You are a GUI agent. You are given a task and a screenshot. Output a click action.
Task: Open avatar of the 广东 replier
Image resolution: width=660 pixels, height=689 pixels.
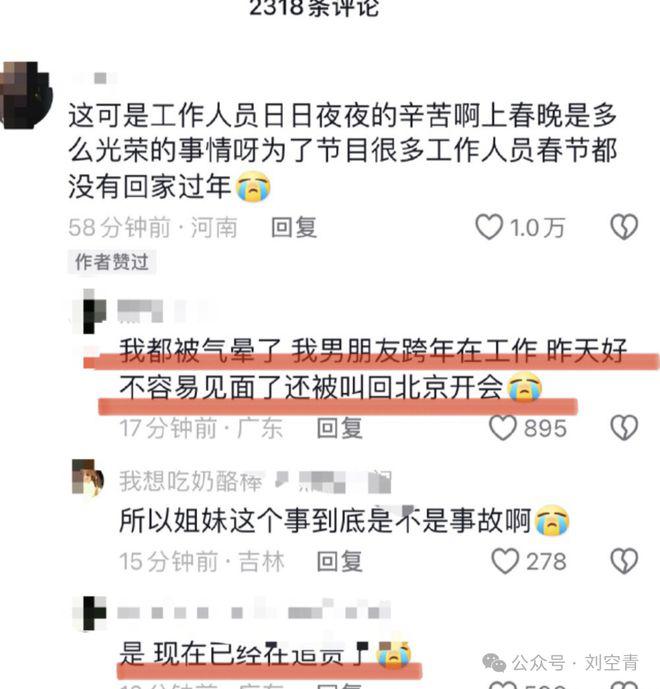tap(90, 312)
